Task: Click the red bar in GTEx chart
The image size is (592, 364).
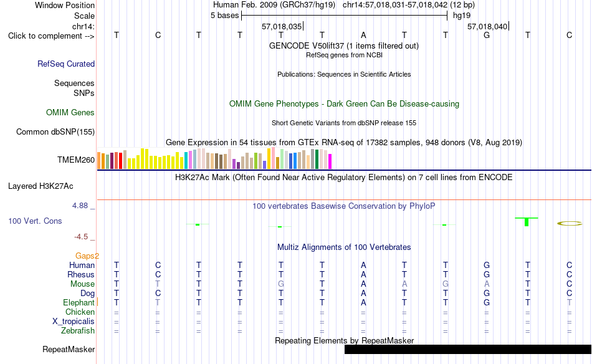Action: pyautogui.click(x=120, y=160)
